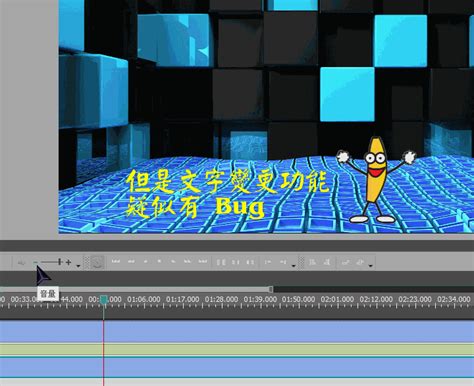
Task: Click the 01:06.000 mark on the time ruler
Action: pos(143,299)
